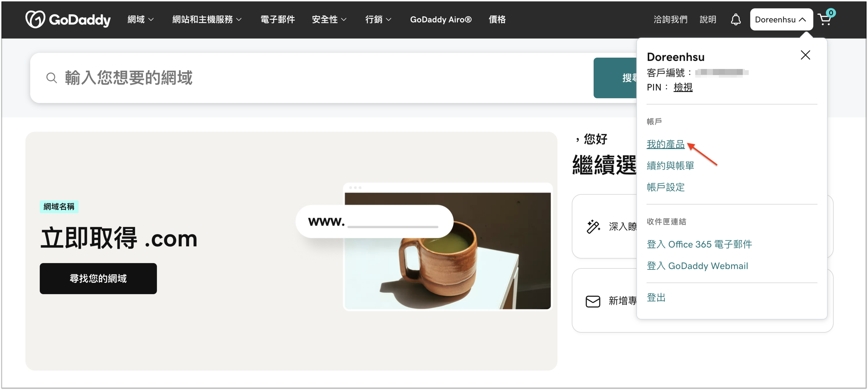The image size is (868, 390).
Task: Click the GoDaddy logo
Action: coord(68,20)
